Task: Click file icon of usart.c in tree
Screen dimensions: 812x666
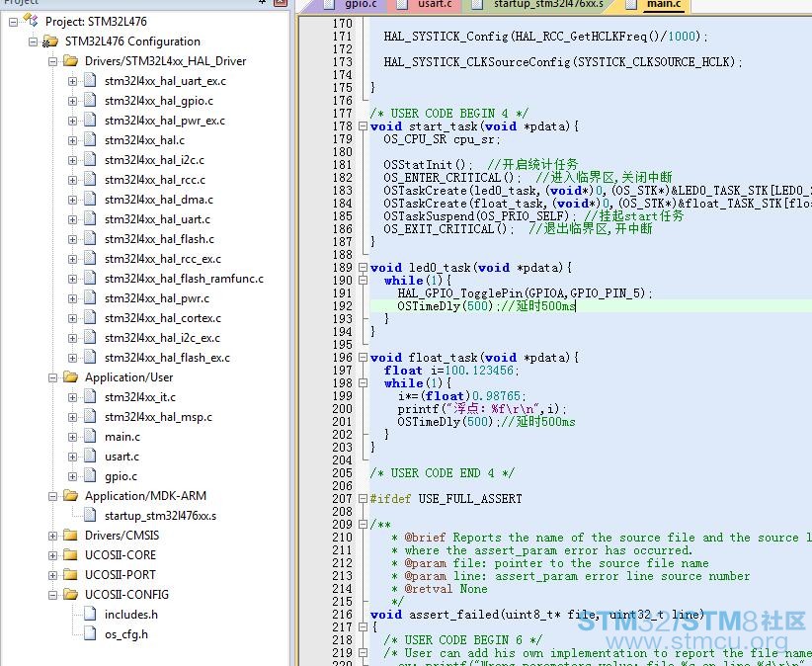Action: [x=90, y=457]
